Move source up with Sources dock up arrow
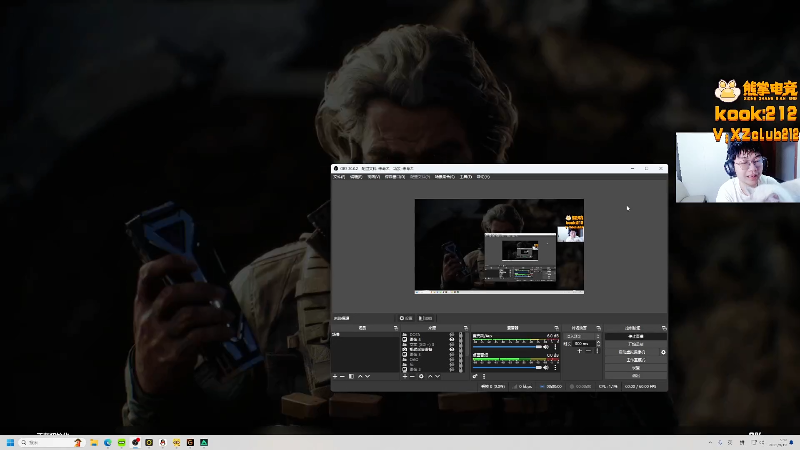The width and height of the screenshot is (800, 450). [430, 377]
